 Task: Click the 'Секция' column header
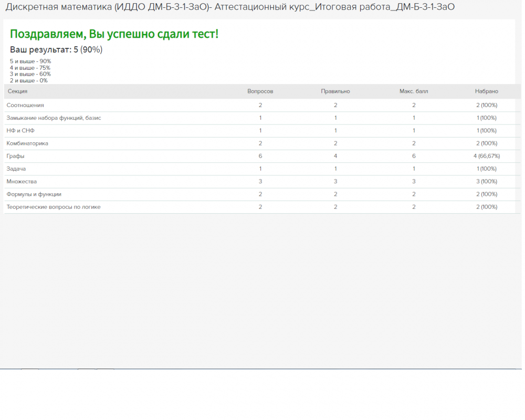pyautogui.click(x=17, y=91)
